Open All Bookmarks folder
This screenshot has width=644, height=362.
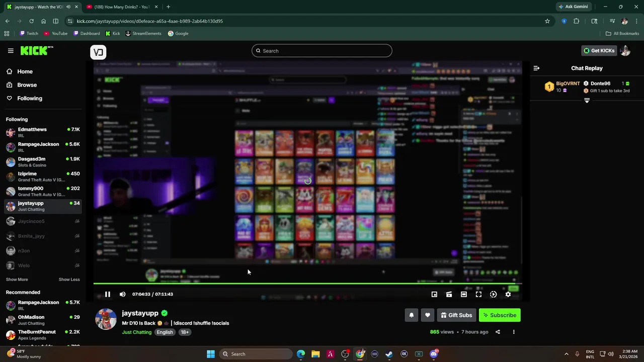click(x=622, y=34)
